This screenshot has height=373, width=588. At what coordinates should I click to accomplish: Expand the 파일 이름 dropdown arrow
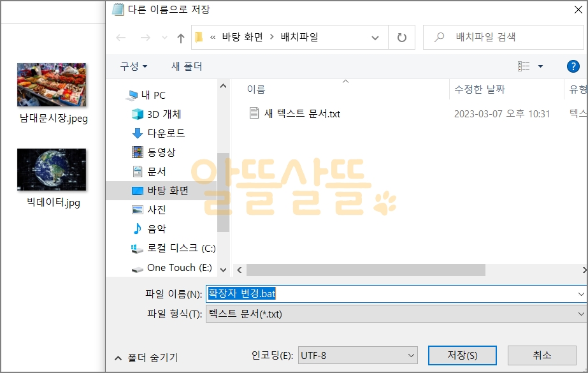point(581,294)
